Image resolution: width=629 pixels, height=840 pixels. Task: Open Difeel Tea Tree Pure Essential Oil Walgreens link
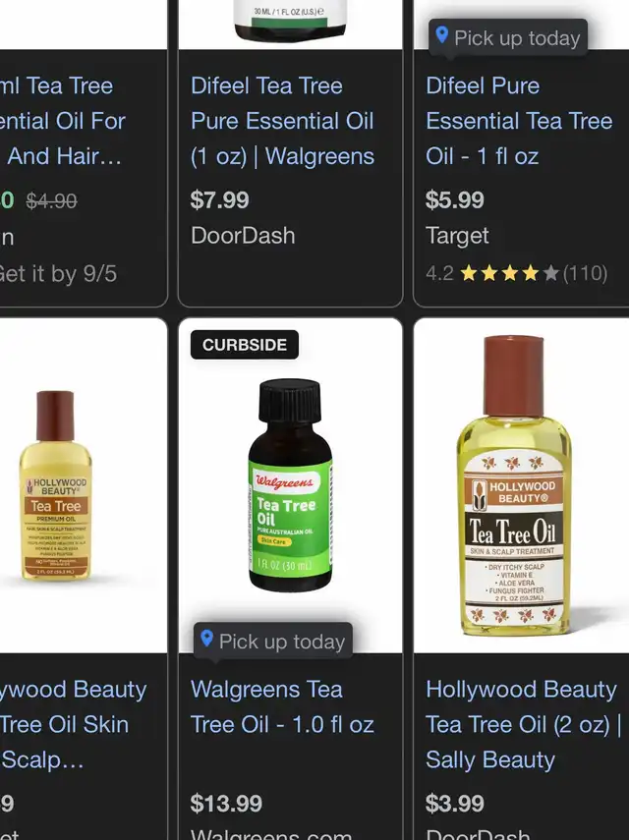[x=282, y=121]
